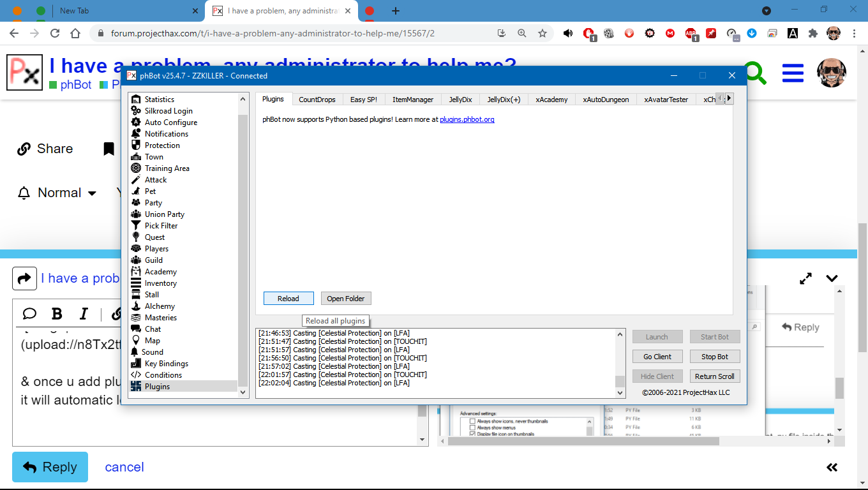Select the Protection shield icon
The image size is (868, 490).
point(135,145)
